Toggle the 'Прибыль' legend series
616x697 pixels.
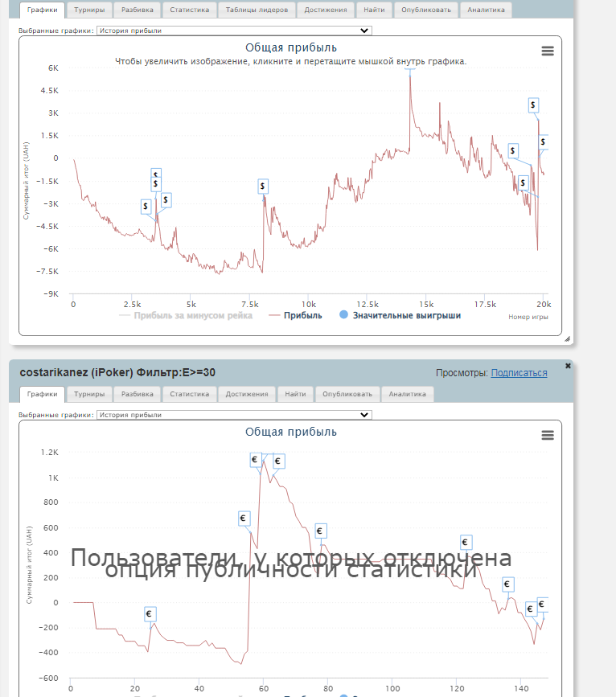[x=295, y=316]
